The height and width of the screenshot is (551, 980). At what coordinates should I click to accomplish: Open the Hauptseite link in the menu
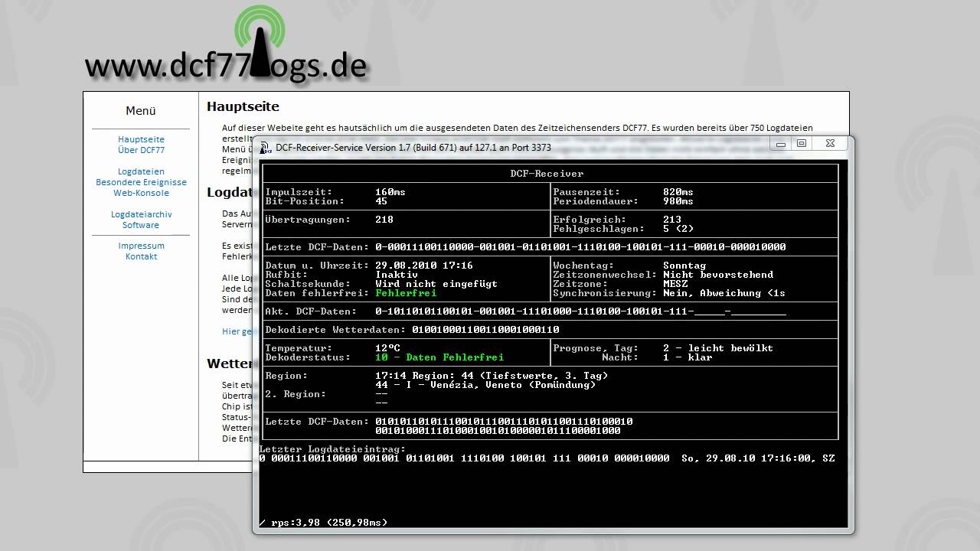141,139
